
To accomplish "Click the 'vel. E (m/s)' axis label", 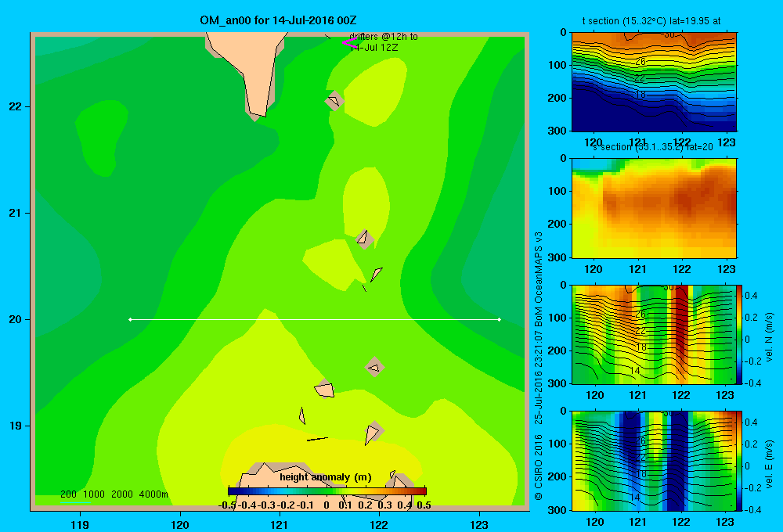I will tap(769, 463).
